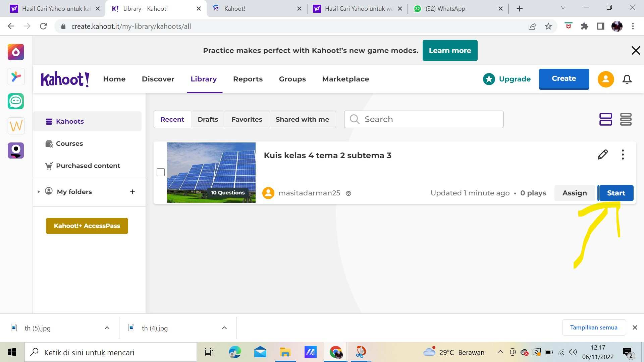The height and width of the screenshot is (362, 644).
Task: Switch to the Drafts tab
Action: tap(208, 119)
